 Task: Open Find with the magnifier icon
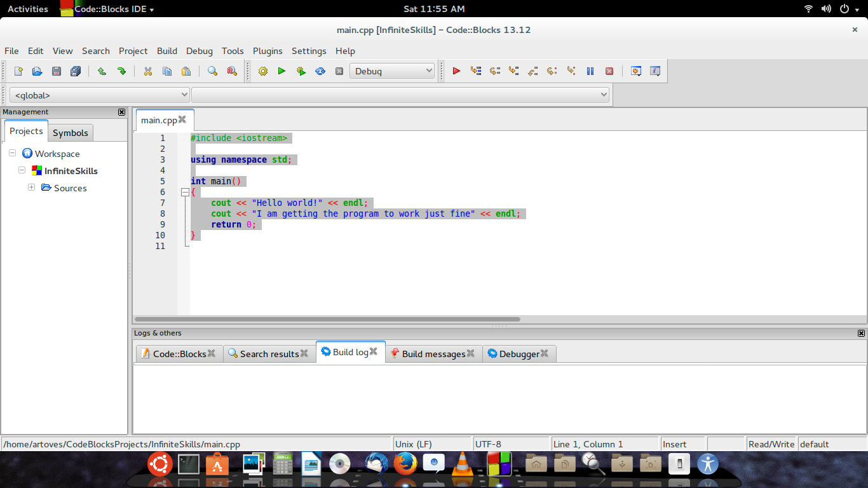(212, 71)
